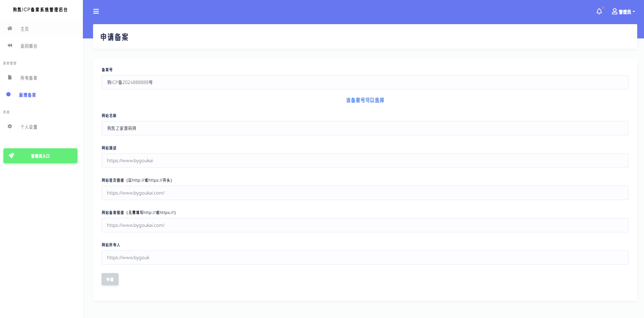Open the notification bell
The image size is (644, 318).
coord(599,12)
